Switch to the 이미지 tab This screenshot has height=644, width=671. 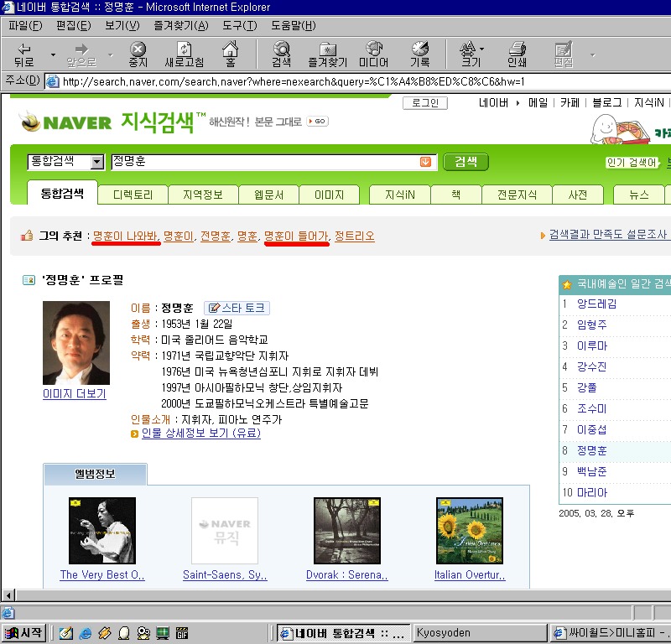click(x=329, y=195)
